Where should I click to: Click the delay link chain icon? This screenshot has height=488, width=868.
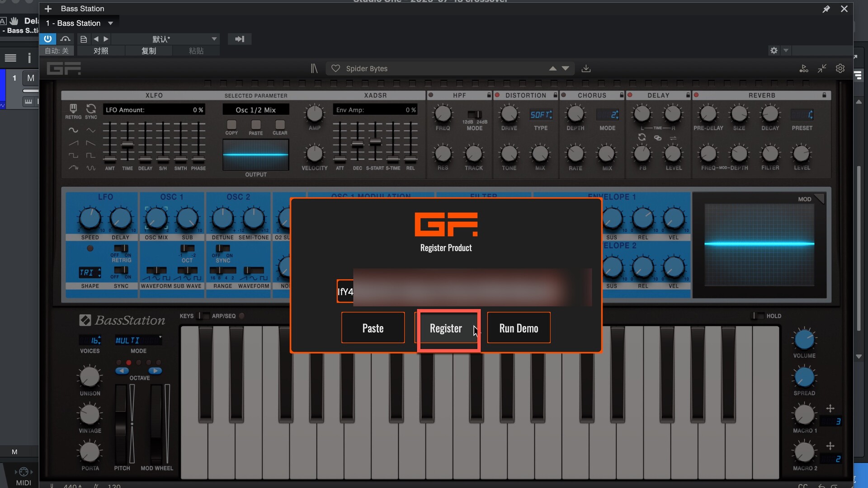[x=658, y=138]
